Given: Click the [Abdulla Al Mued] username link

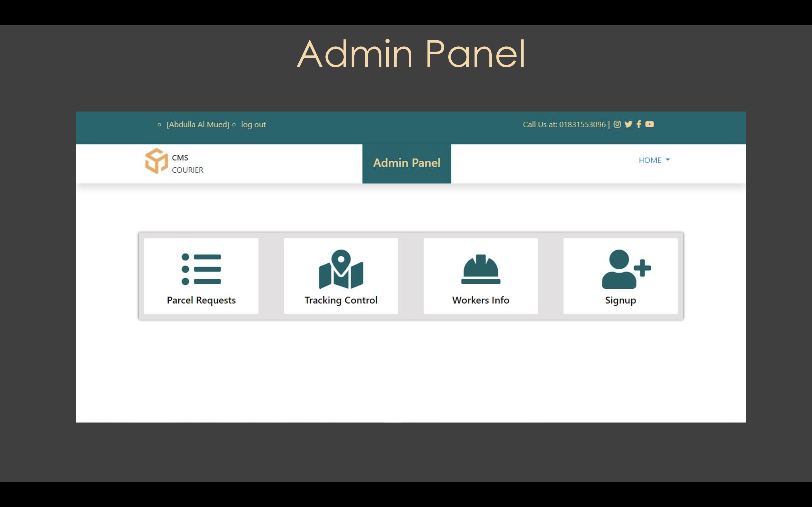Looking at the screenshot, I should pos(198,125).
